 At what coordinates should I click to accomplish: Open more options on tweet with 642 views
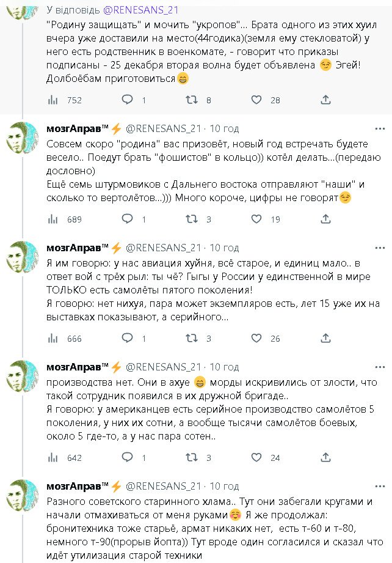click(380, 367)
